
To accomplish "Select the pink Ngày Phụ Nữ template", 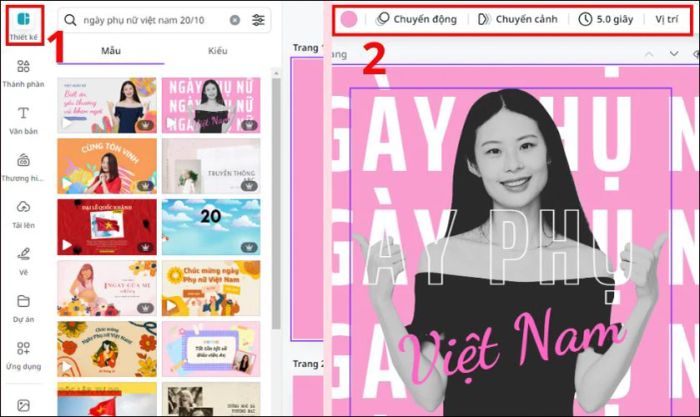I will click(x=211, y=105).
